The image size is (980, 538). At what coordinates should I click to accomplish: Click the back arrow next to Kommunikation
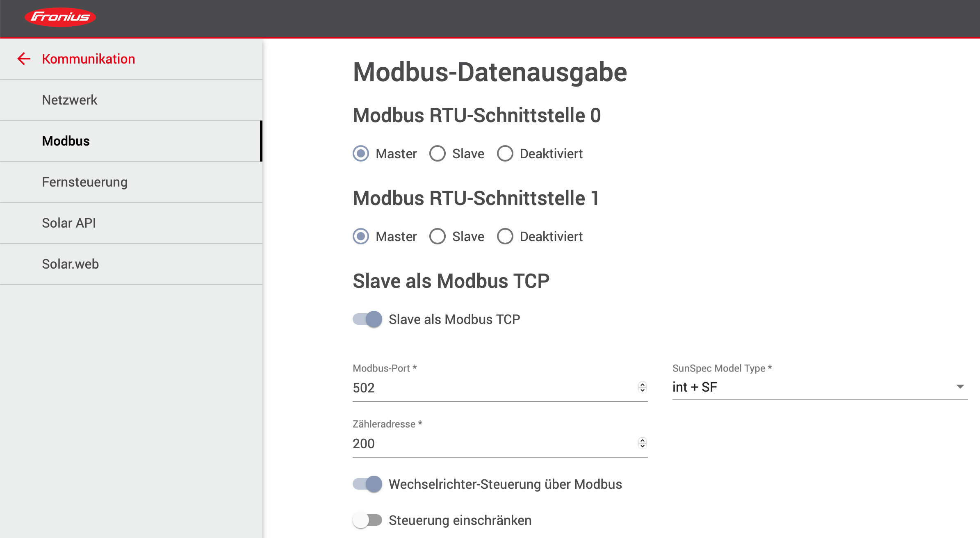tap(24, 59)
